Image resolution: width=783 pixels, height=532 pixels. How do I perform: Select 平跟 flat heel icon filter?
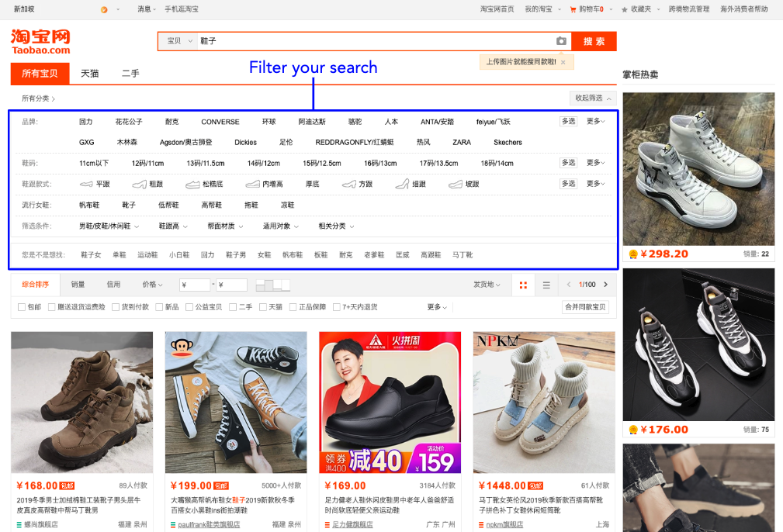[95, 184]
